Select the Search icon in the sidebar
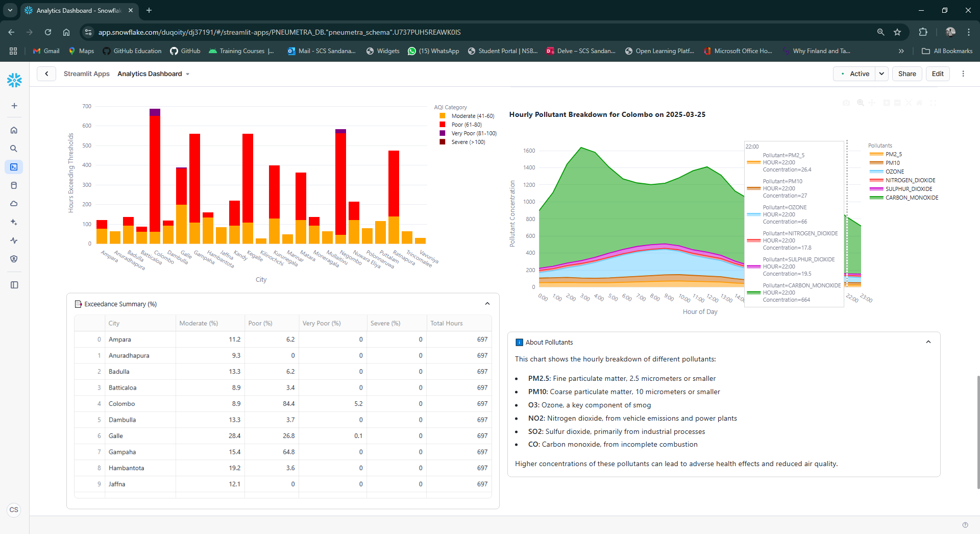Screen dimensions: 980x534 (14, 149)
